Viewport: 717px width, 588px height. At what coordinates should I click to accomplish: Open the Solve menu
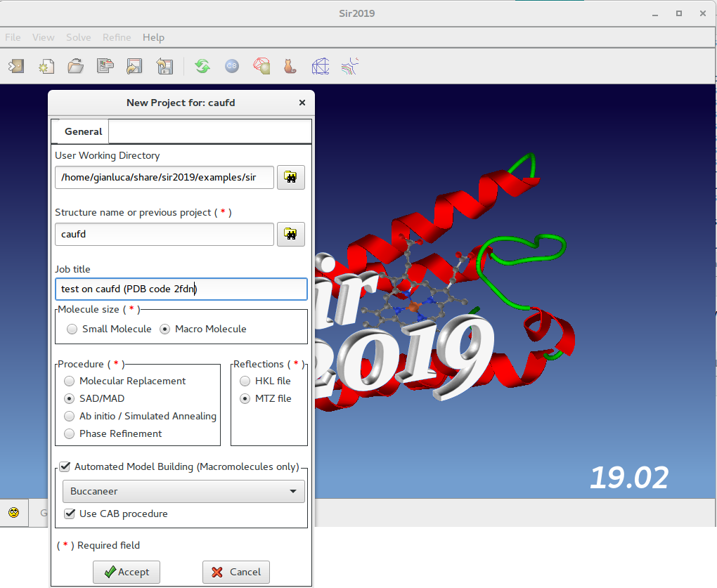click(79, 37)
